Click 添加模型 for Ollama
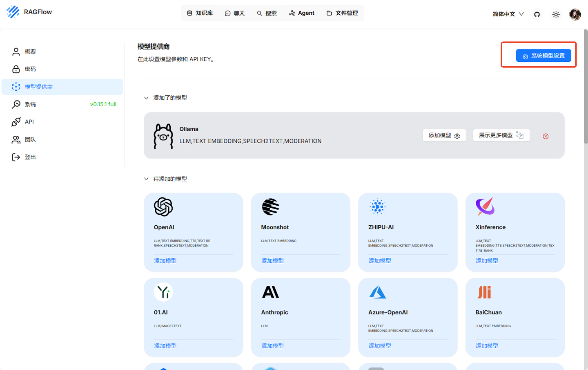 [x=444, y=135]
